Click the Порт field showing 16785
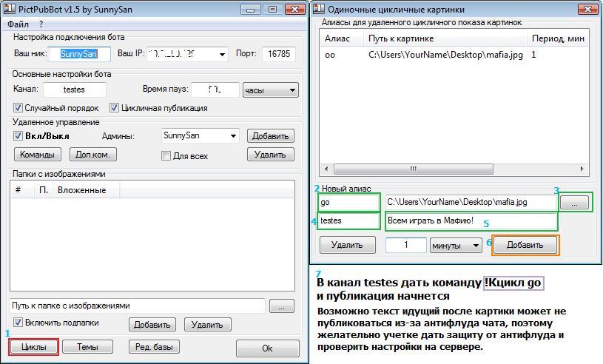The height and width of the screenshot is (364, 603). (x=278, y=55)
